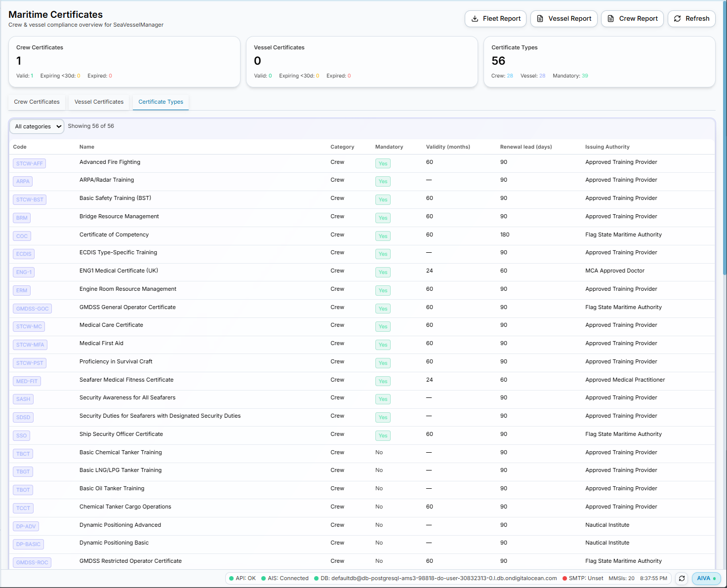Switch to the Crew Certificates tab

click(37, 102)
